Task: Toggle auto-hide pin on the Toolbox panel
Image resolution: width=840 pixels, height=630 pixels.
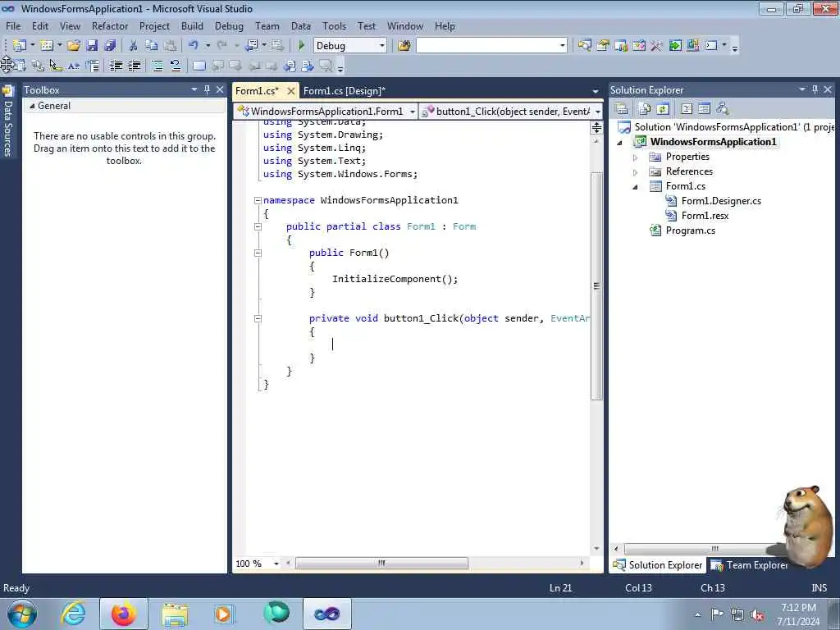Action: [207, 90]
